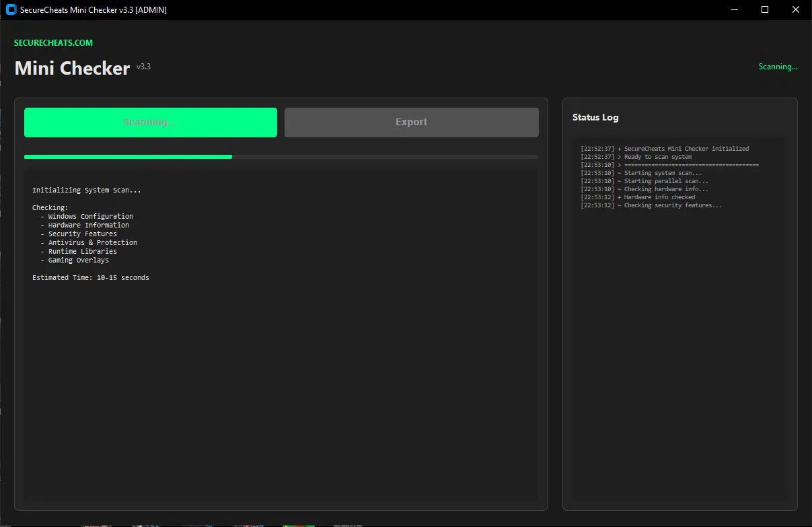
Task: Click the Status Log panel heading
Action: tap(595, 117)
